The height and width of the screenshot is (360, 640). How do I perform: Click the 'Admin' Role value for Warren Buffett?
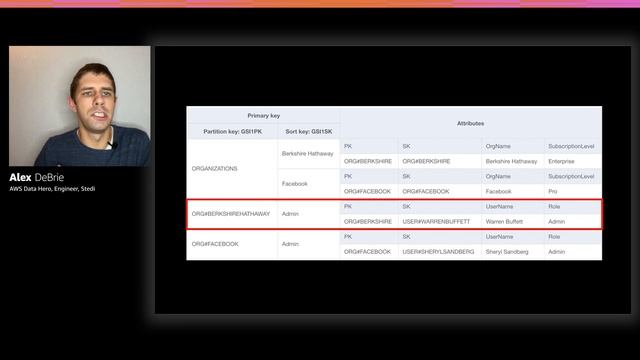(557, 222)
